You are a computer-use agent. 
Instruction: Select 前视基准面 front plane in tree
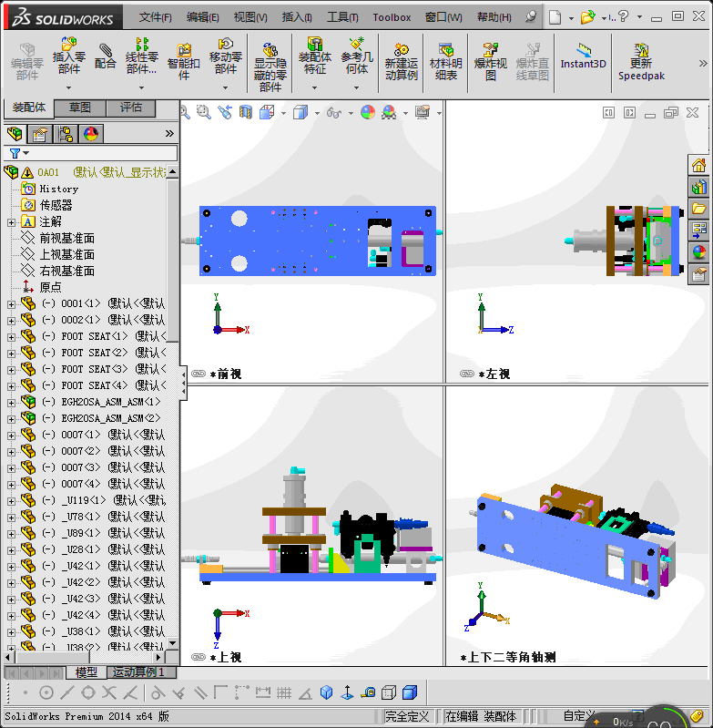(66, 239)
